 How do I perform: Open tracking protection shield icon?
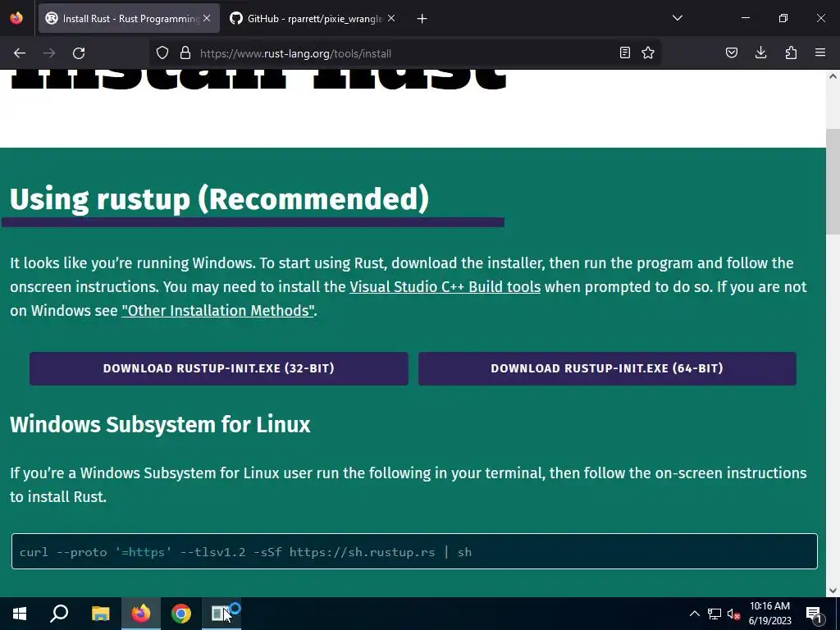point(162,53)
